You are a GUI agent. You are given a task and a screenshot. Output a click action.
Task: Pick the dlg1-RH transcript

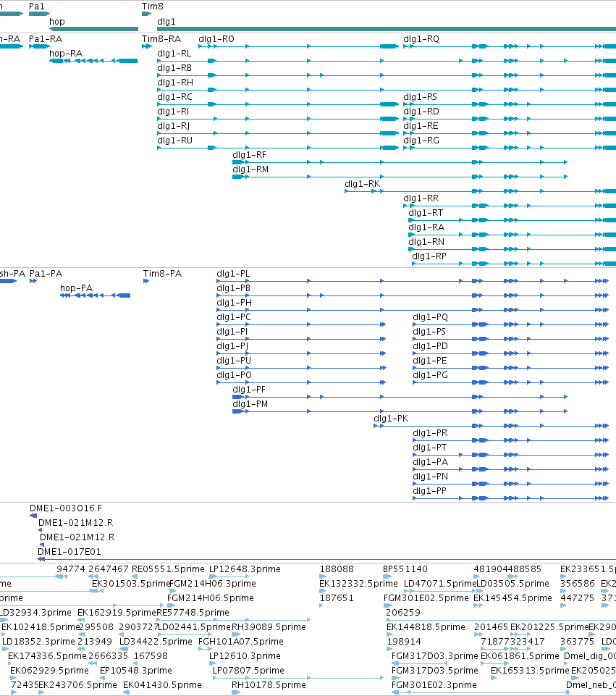pyautogui.click(x=387, y=90)
